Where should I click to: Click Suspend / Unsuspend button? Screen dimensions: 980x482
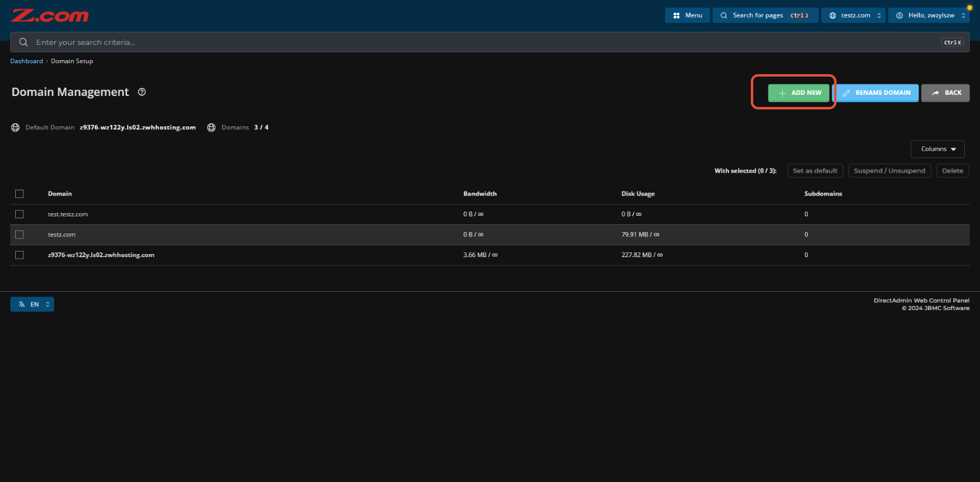[889, 171]
